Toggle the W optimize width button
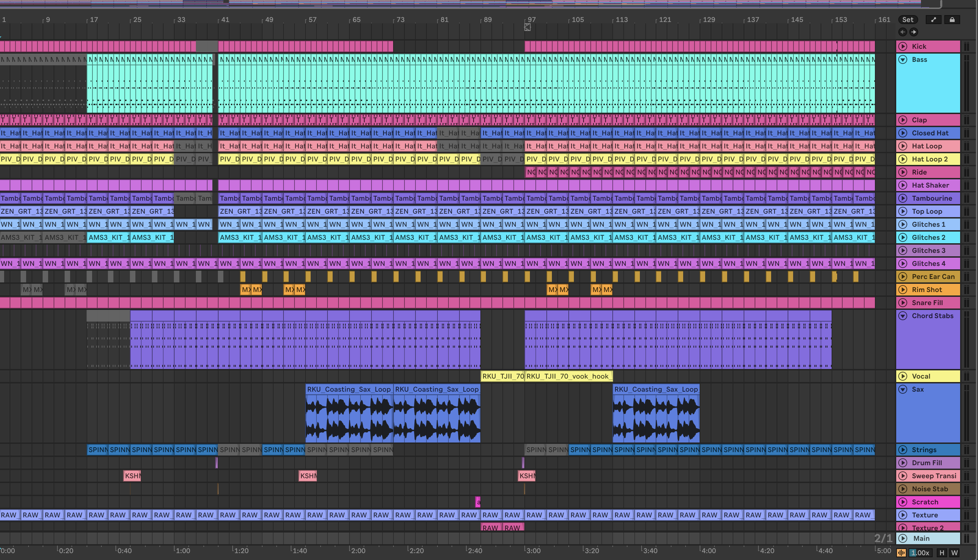 (x=954, y=553)
